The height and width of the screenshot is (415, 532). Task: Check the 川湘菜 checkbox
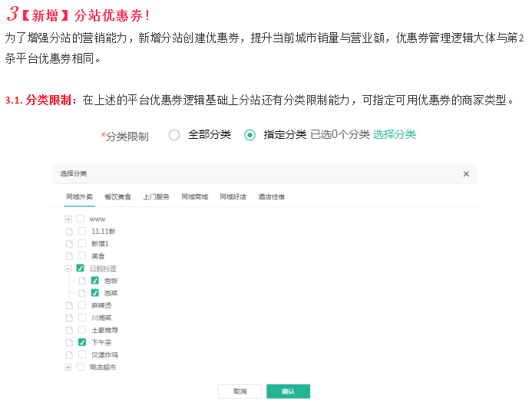click(81, 318)
